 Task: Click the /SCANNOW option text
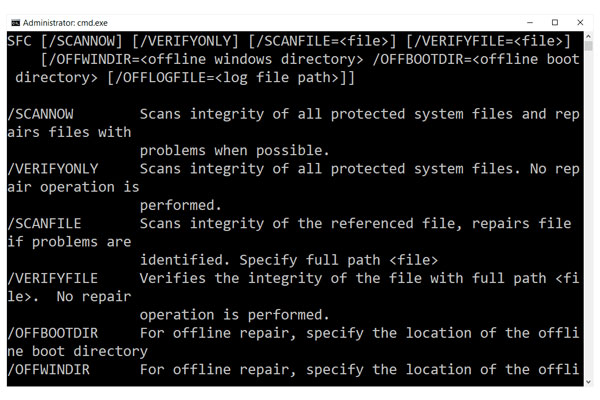tap(41, 114)
